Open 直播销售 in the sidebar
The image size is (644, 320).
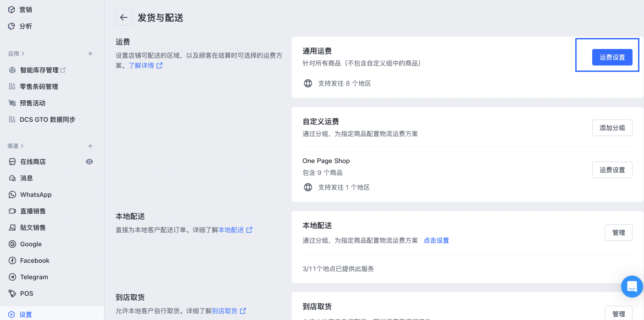tap(33, 211)
